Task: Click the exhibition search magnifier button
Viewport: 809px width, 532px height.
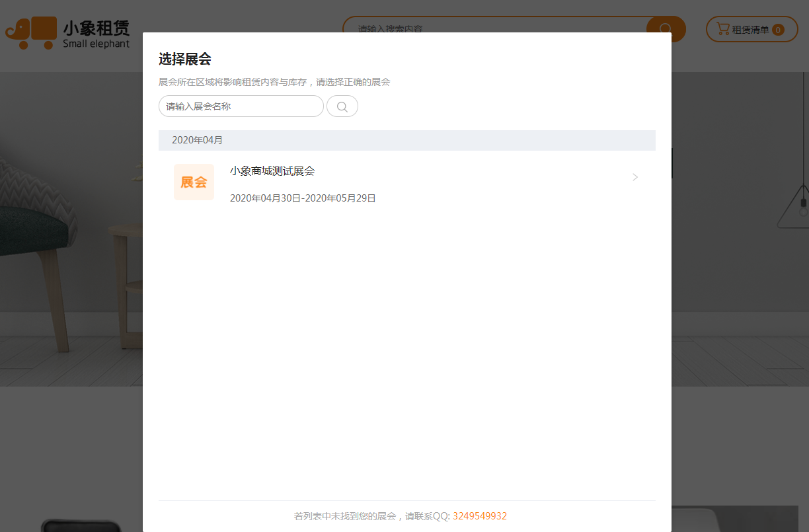Action: (x=342, y=106)
